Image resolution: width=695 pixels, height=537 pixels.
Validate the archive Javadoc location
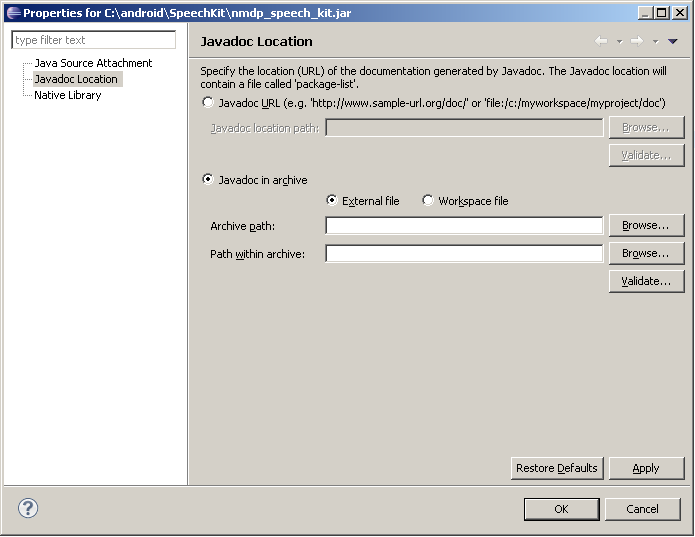646,281
